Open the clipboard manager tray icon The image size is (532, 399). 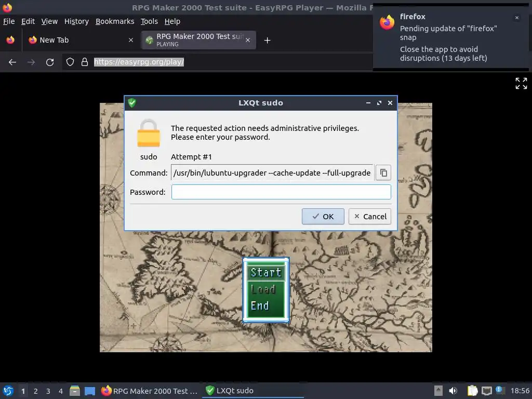[472, 391]
